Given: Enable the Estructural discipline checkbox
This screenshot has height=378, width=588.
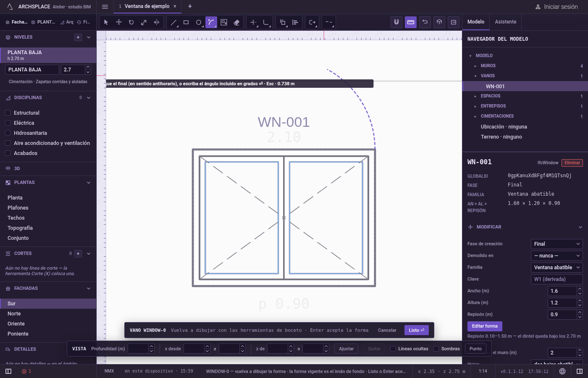Looking at the screenshot, I should [8, 113].
